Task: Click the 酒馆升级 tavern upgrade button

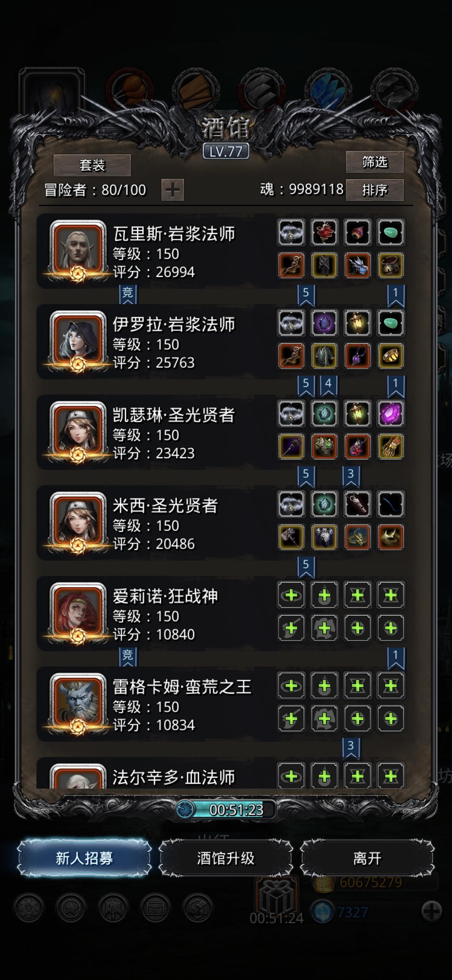Action: pos(226,858)
